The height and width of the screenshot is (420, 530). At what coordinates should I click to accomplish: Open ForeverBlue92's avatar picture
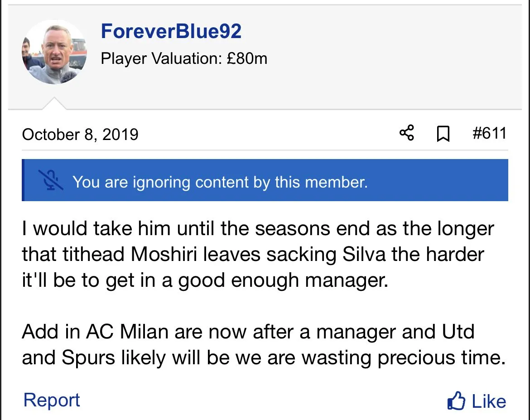pos(54,52)
